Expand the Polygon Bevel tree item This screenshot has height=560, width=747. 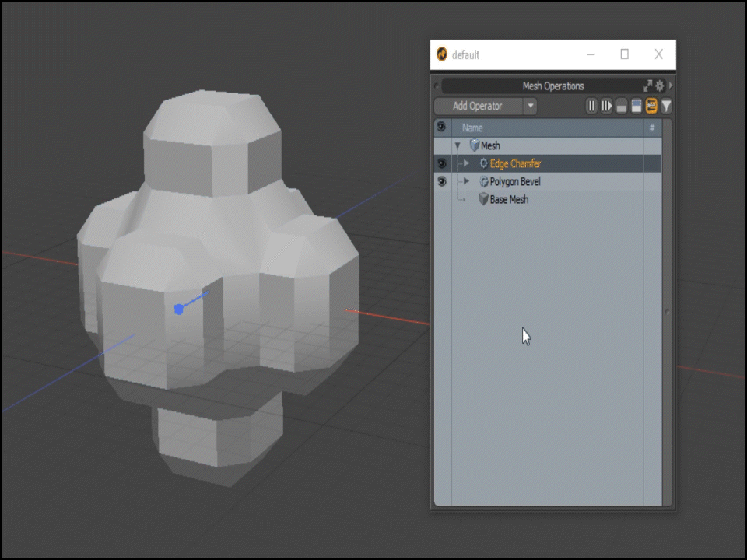pos(466,181)
